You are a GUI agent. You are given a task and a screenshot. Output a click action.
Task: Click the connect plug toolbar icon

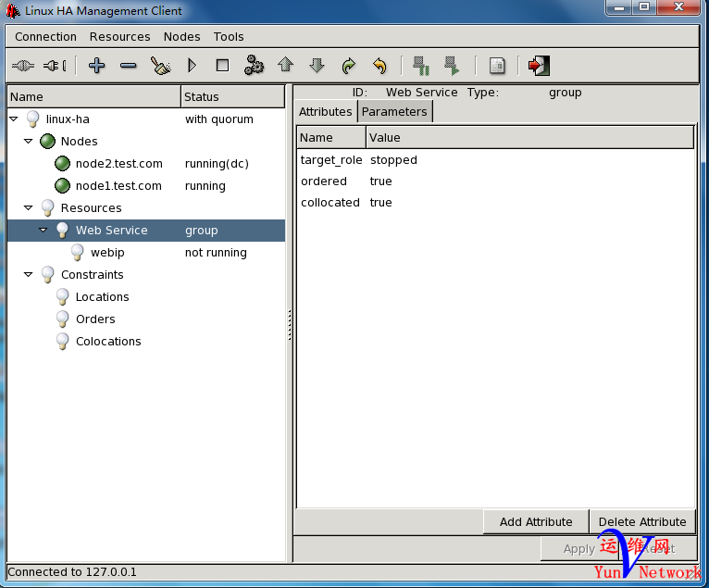pos(23,66)
